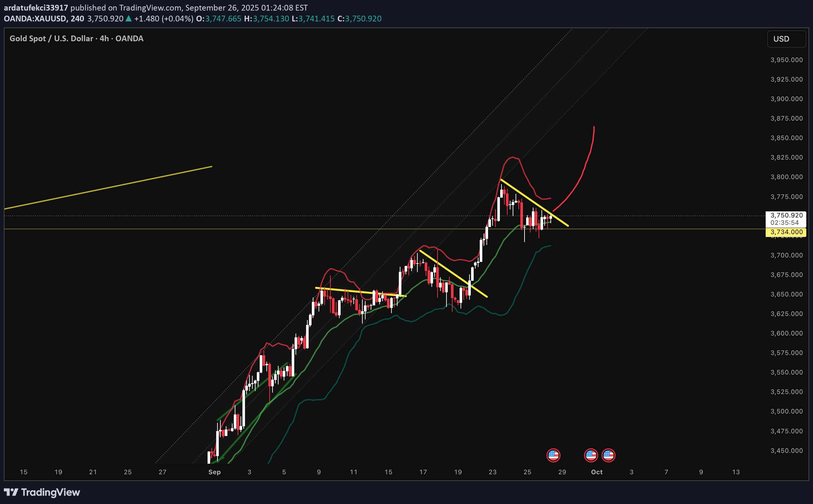Click the author name ardatufekci33917

click(x=36, y=8)
